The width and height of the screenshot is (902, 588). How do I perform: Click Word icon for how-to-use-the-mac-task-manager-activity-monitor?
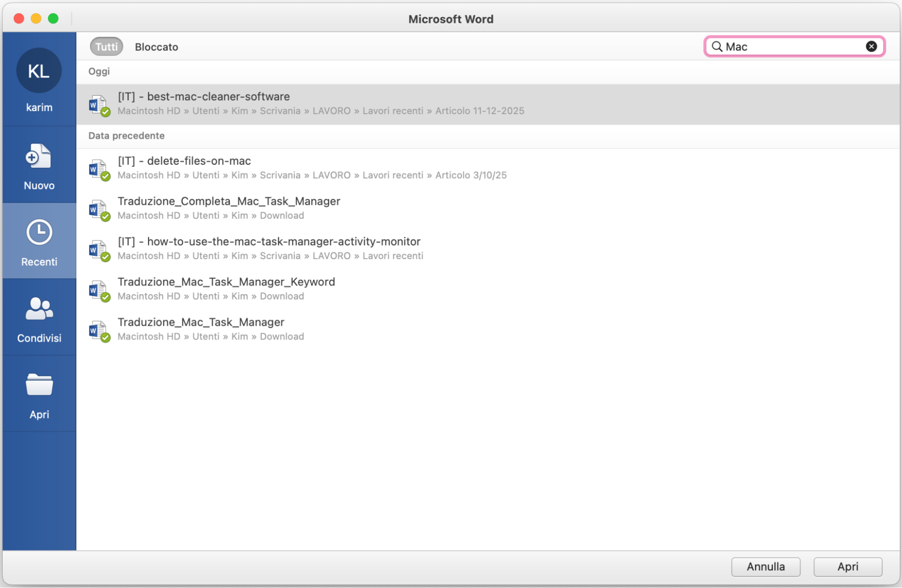coord(99,250)
